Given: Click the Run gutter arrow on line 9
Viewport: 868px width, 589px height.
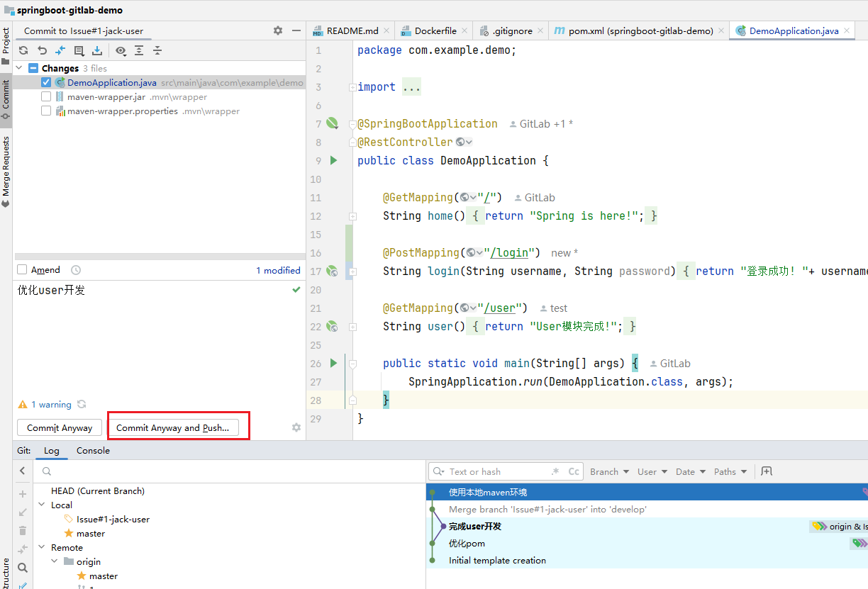Looking at the screenshot, I should tap(334, 160).
